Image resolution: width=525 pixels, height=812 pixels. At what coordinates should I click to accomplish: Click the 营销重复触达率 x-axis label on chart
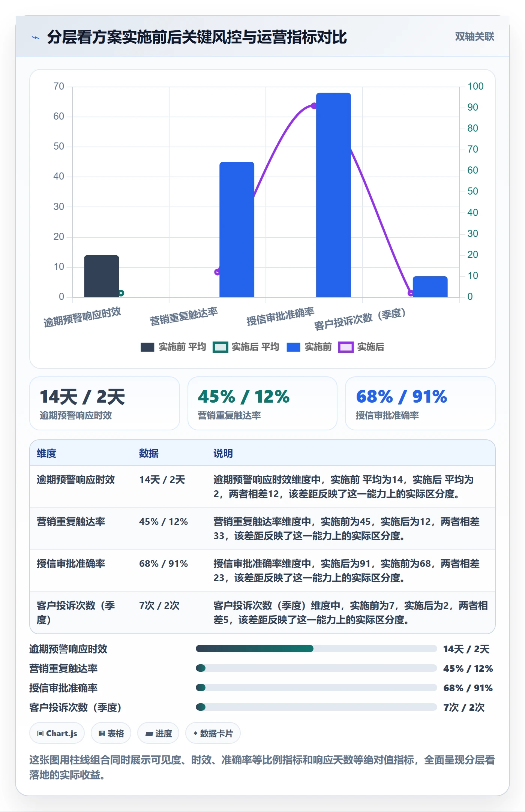tap(184, 316)
